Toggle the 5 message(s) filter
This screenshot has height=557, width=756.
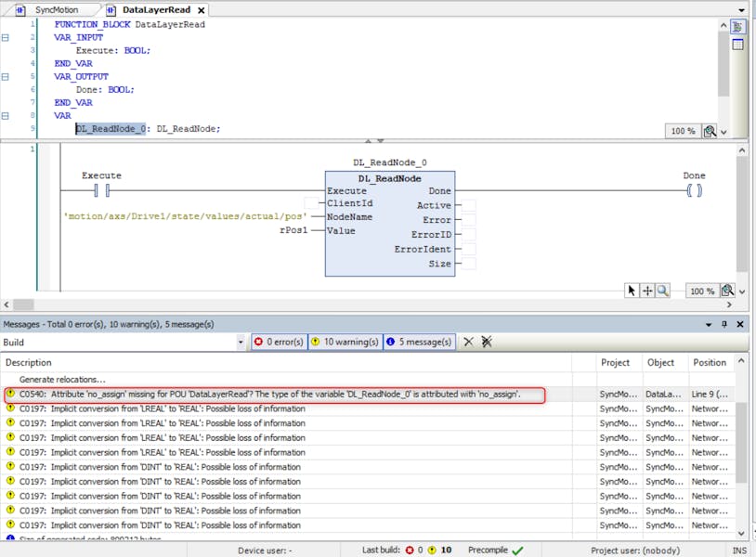click(x=420, y=342)
